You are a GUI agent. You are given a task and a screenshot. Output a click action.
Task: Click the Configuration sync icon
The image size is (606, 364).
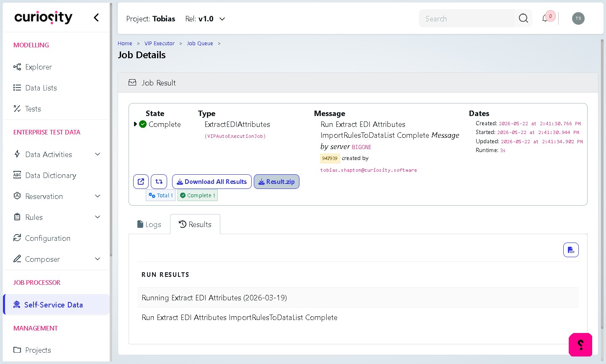17,238
